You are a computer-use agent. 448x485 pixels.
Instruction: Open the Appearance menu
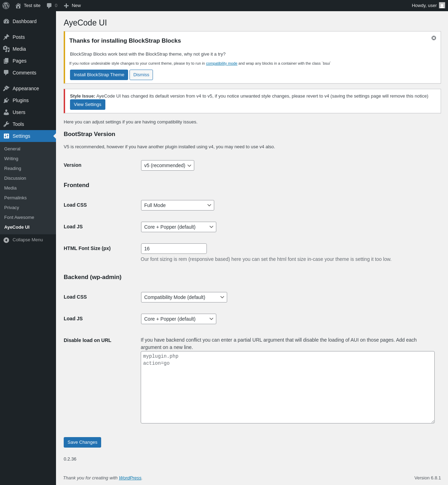[28, 88]
